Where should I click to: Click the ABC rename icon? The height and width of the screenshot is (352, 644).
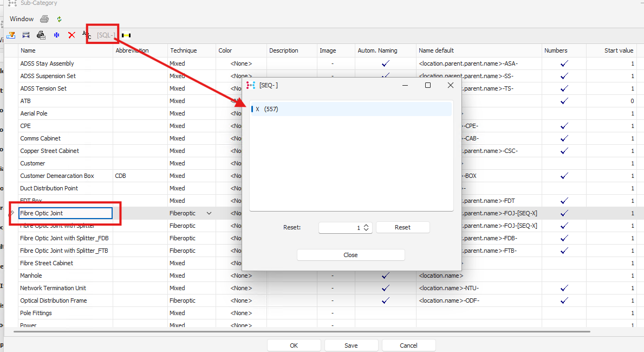pos(87,35)
